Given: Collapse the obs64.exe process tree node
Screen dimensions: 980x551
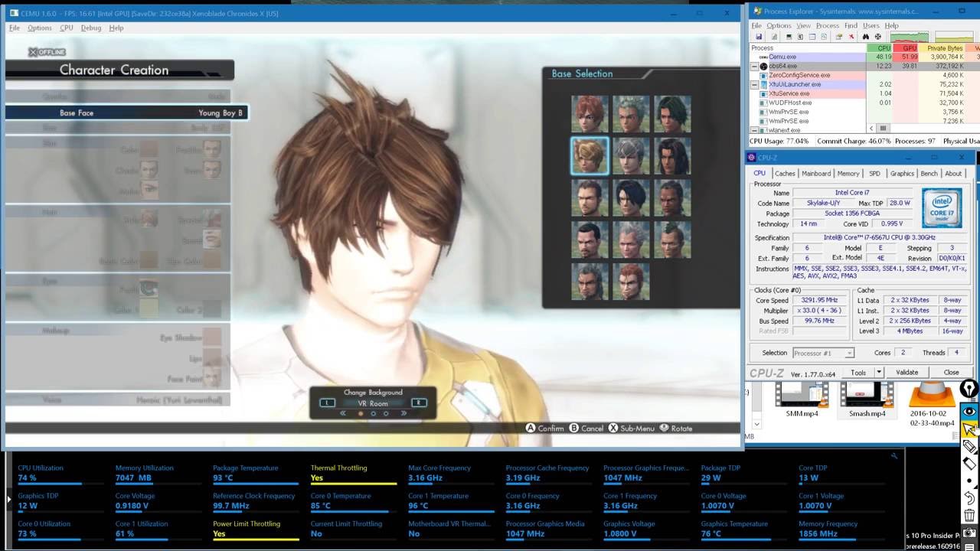Looking at the screenshot, I should click(755, 67).
